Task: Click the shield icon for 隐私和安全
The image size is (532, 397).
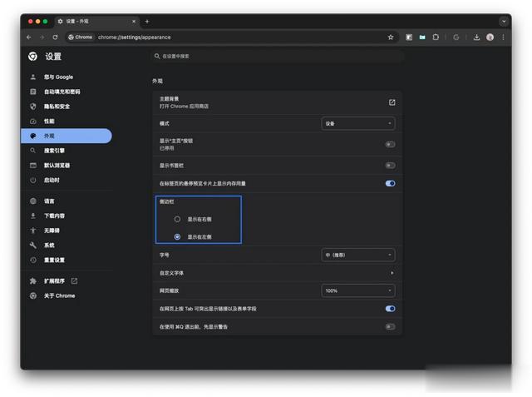Action: pos(33,107)
